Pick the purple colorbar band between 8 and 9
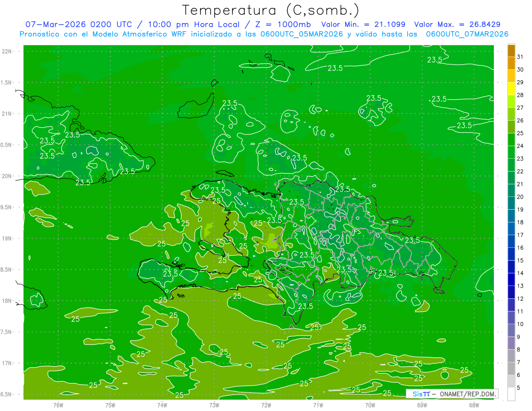The image size is (532, 411). point(511,344)
